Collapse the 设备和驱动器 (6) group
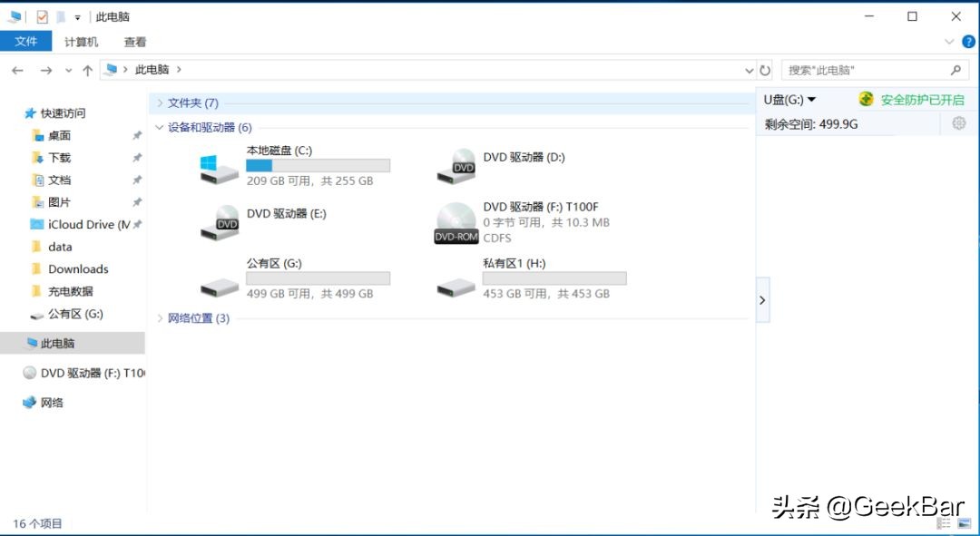The image size is (980, 536). [x=160, y=128]
